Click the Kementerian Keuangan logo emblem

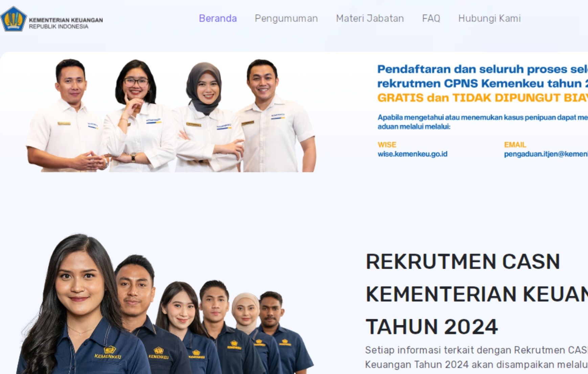(x=14, y=19)
